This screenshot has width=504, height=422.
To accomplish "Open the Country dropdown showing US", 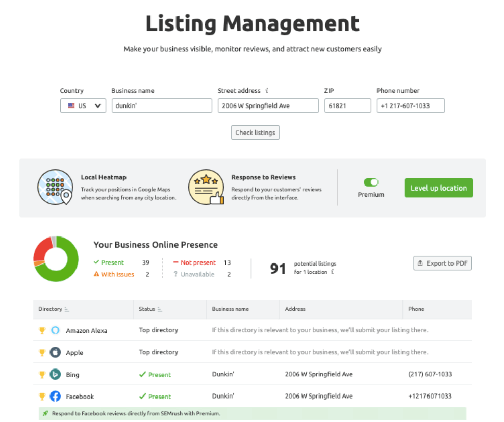I will point(83,106).
